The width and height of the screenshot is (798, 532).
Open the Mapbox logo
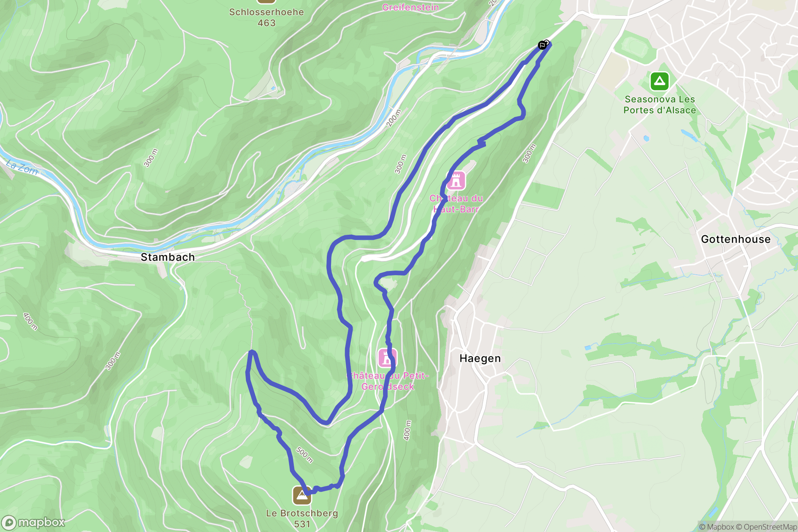(x=33, y=522)
